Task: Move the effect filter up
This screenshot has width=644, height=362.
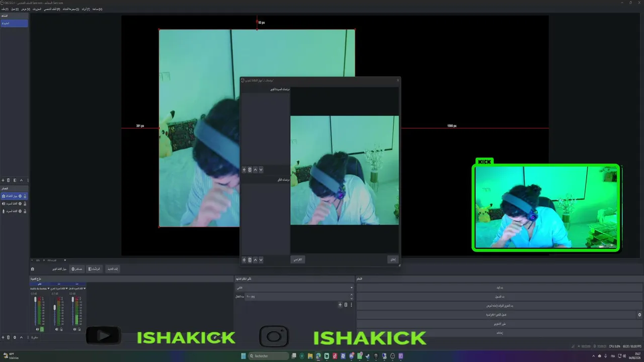Action: coord(255,260)
